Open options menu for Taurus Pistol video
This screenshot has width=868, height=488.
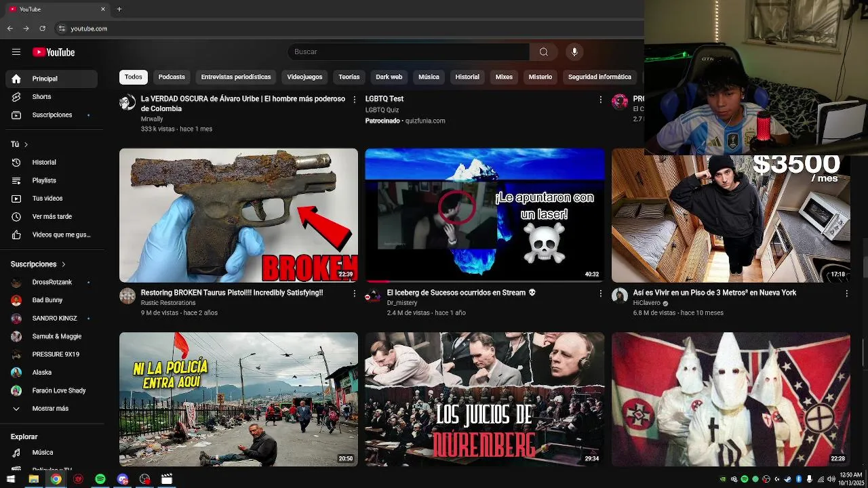[354, 293]
